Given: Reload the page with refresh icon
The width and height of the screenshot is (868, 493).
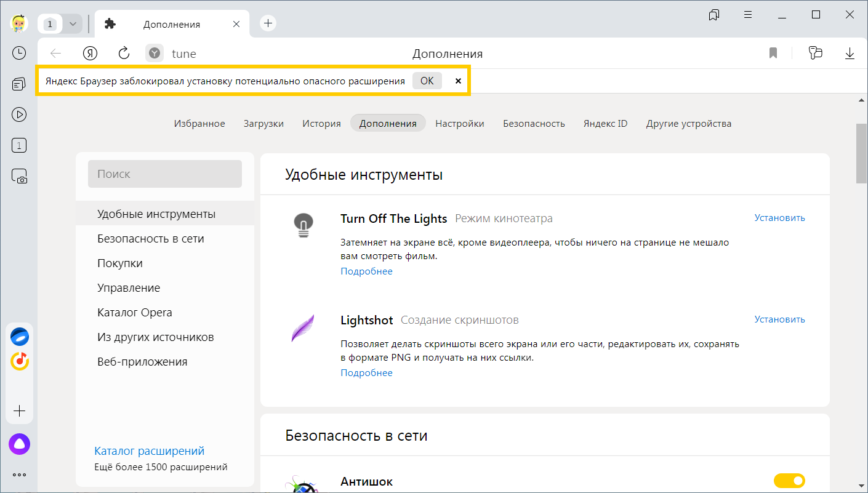Looking at the screenshot, I should [124, 54].
